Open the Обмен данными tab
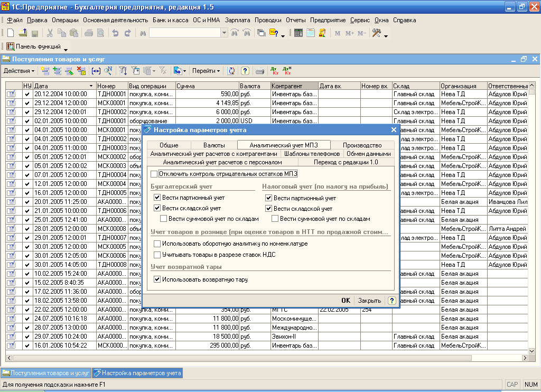 368,154
